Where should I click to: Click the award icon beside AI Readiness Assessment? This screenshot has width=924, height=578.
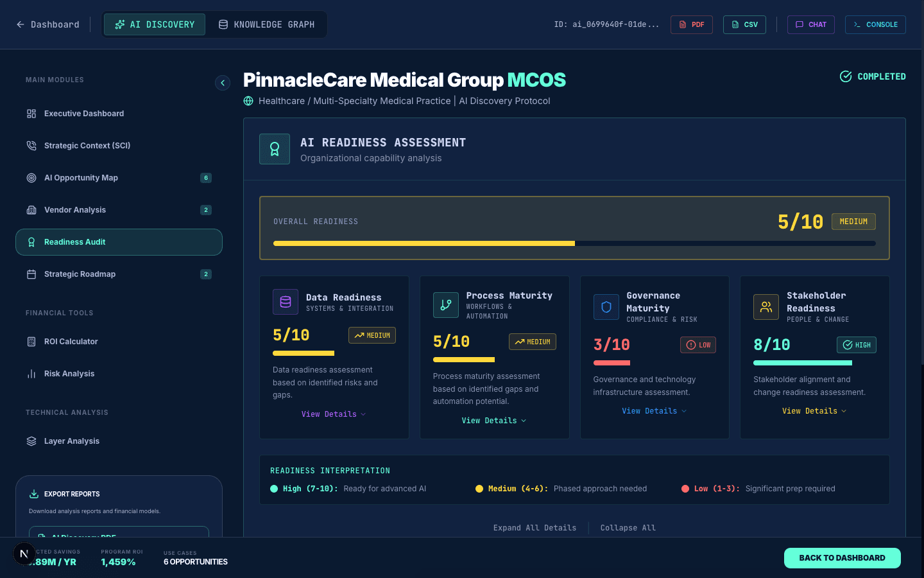point(275,149)
